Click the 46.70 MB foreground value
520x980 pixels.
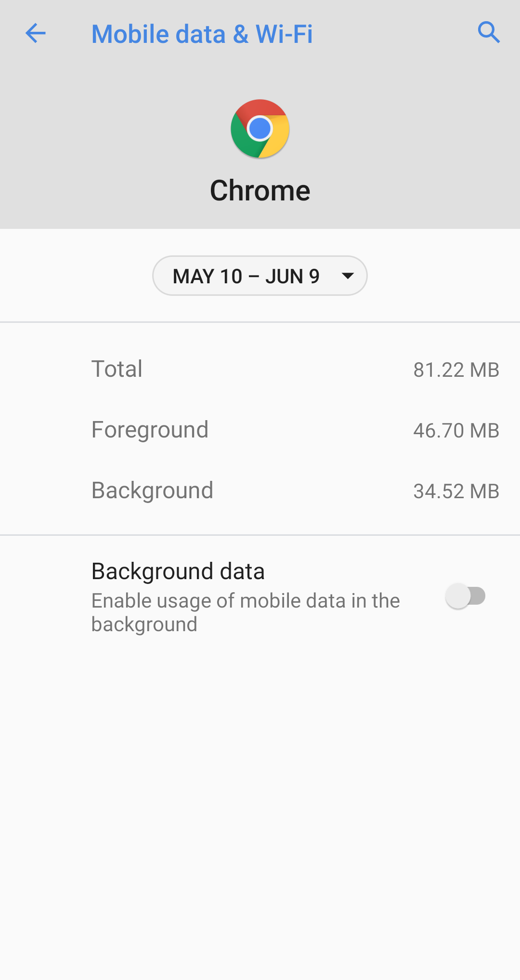456,431
